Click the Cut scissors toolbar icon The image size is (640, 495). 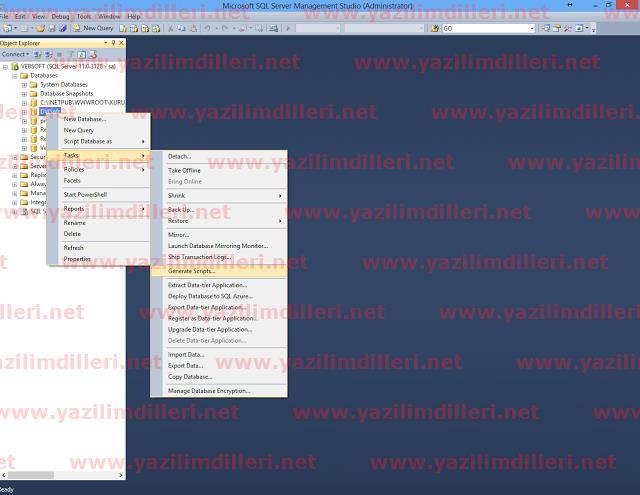pyautogui.click(x=171, y=29)
